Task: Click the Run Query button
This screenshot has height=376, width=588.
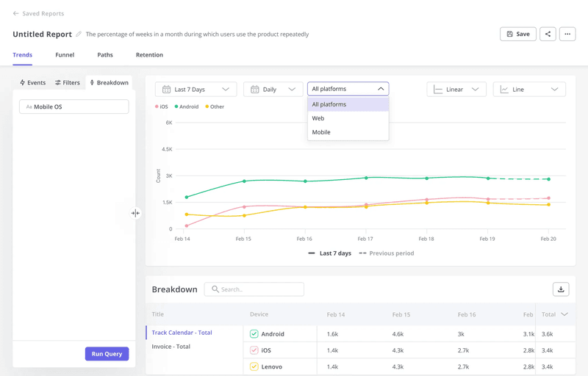Action: click(107, 354)
